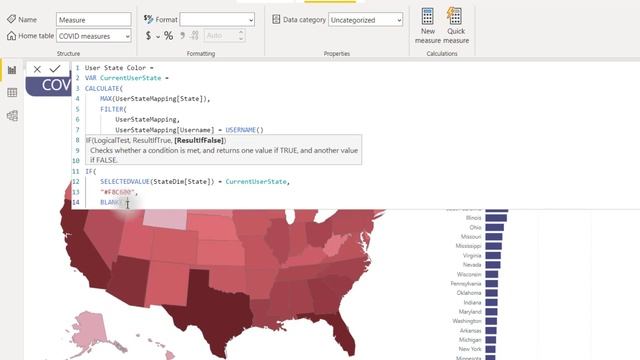
Task: Click the Nevada label in chart
Action: coord(472,264)
